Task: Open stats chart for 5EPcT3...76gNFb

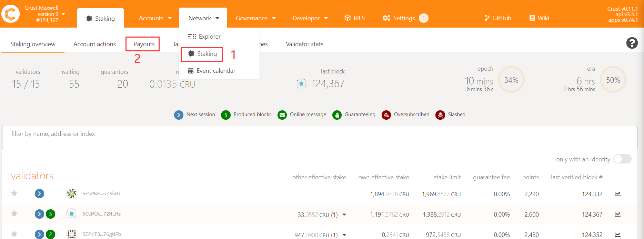Action: click(x=617, y=235)
